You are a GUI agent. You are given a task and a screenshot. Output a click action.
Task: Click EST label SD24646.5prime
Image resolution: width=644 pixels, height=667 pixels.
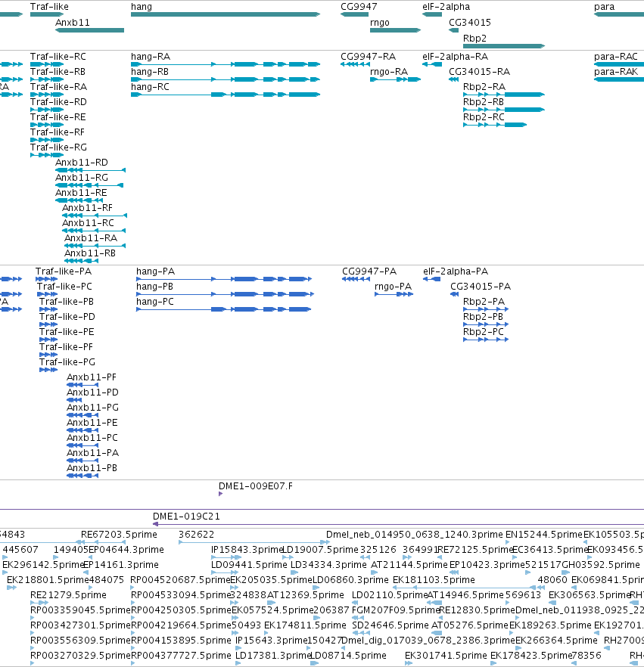(390, 625)
